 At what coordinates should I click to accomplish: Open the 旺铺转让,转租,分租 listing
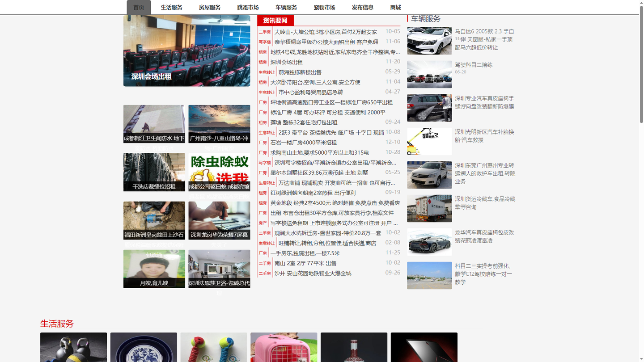click(x=327, y=243)
